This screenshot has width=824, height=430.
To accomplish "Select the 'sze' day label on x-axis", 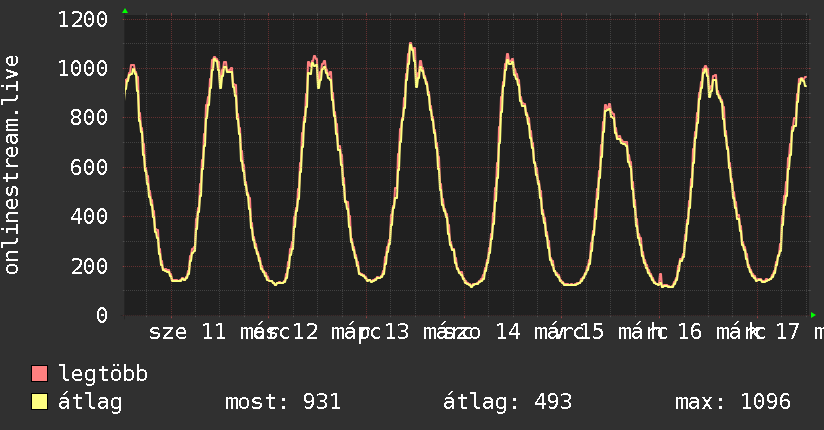I will (x=168, y=332).
